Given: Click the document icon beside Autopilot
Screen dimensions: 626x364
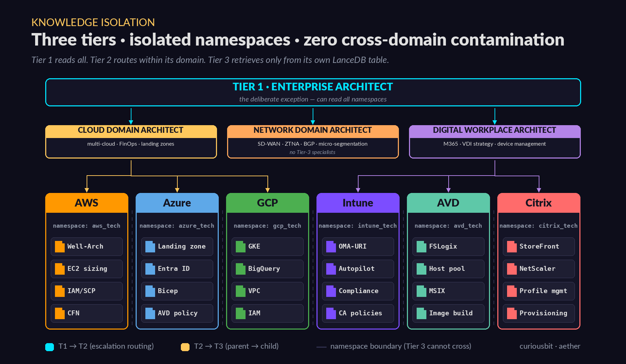Looking at the screenshot, I should tap(331, 269).
